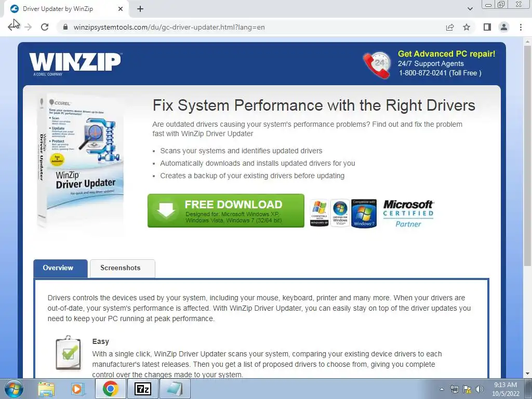Open Windows Explorer from the taskbar
This screenshot has width=532, height=399.
click(x=46, y=389)
